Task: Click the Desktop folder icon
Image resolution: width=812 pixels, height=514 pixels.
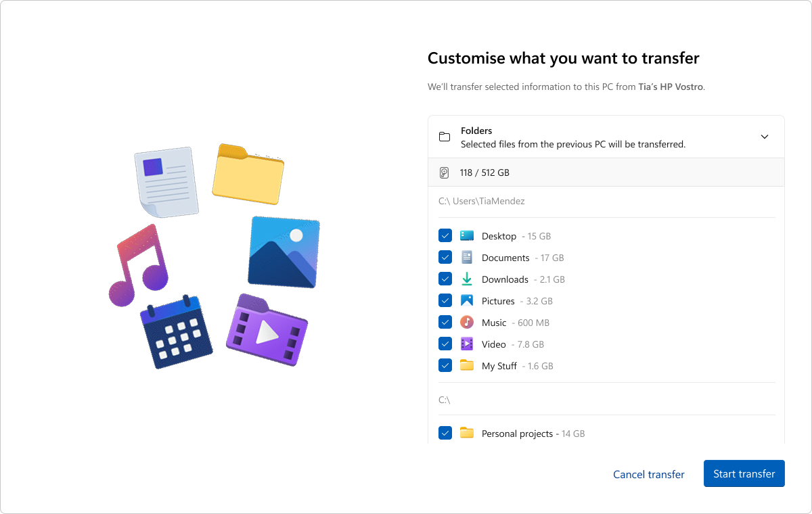Action: pos(467,236)
